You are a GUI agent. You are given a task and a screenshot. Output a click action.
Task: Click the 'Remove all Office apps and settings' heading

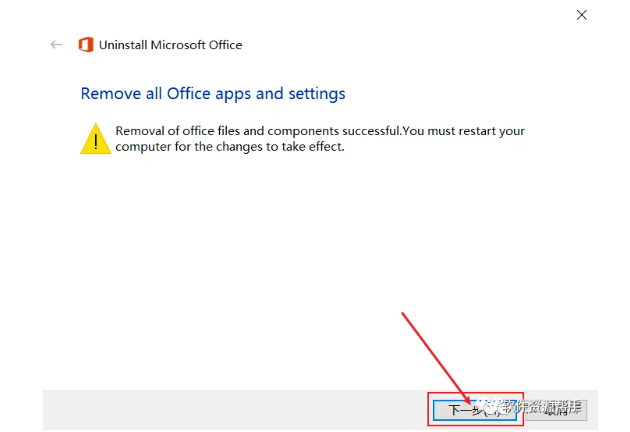[213, 94]
